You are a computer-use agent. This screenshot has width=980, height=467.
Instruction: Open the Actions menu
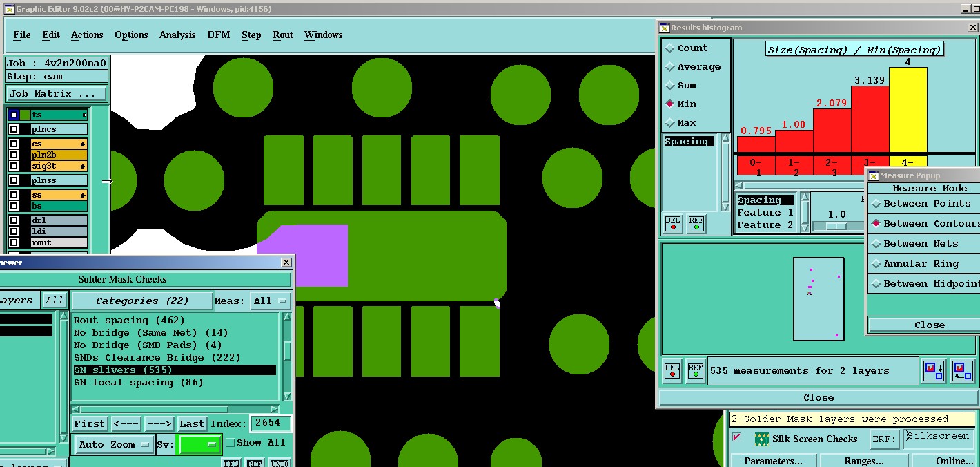click(87, 35)
